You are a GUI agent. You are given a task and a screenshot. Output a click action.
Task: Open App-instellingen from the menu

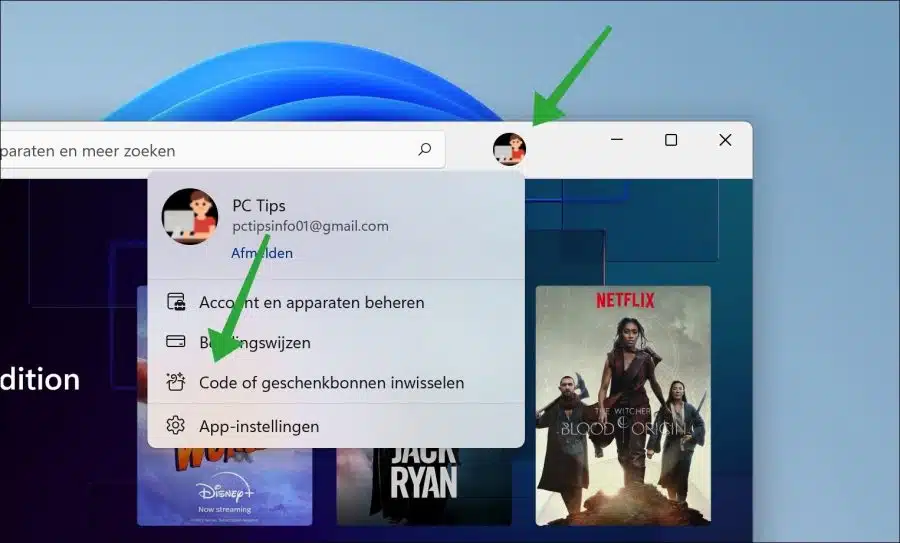[x=336, y=426]
